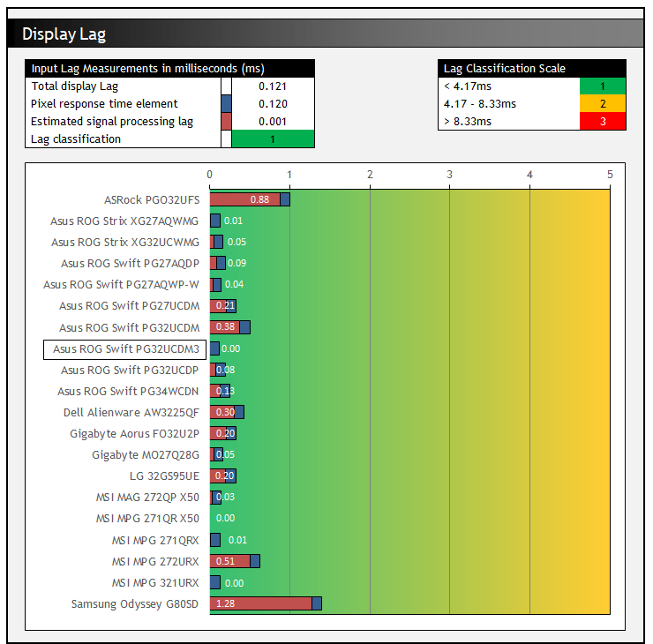Screen dimensions: 653x644
Task: Click the Gigabyte Aorus FO32U2P label
Action: tap(134, 434)
